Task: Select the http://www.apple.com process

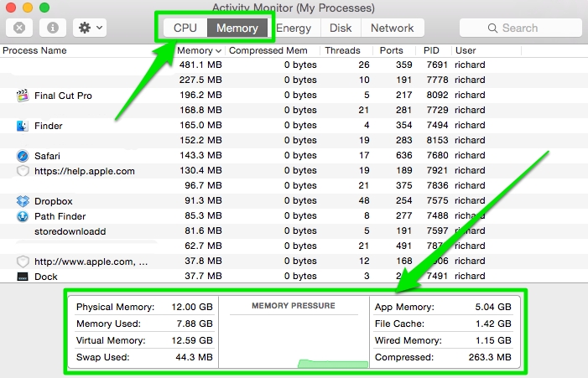Action: click(x=91, y=261)
